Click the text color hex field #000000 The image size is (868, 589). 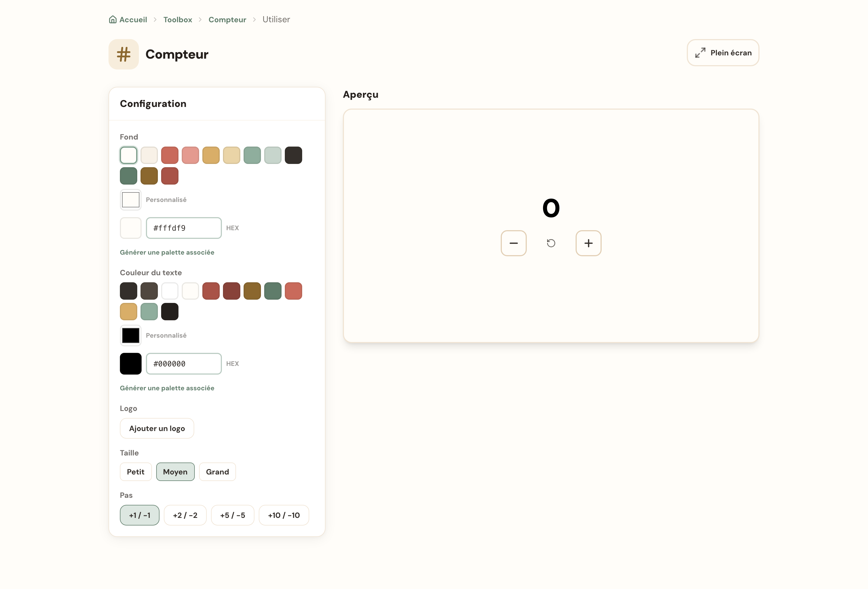pos(184,364)
